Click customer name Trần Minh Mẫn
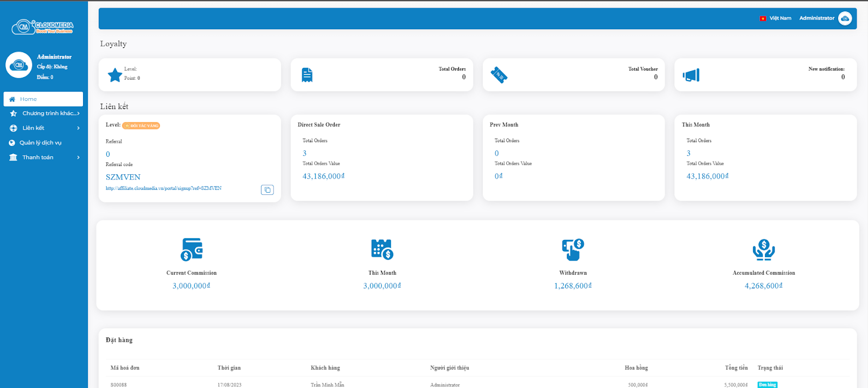The height and width of the screenshot is (388, 868). 327,385
